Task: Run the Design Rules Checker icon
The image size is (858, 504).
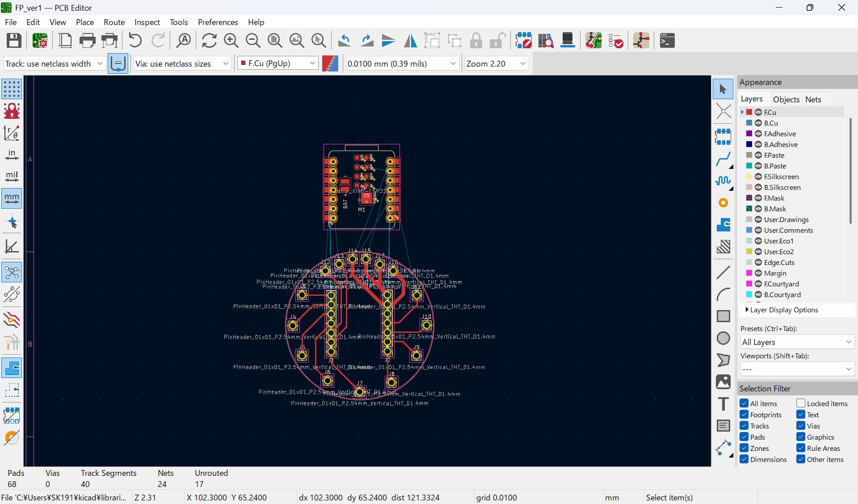Action: coord(616,41)
